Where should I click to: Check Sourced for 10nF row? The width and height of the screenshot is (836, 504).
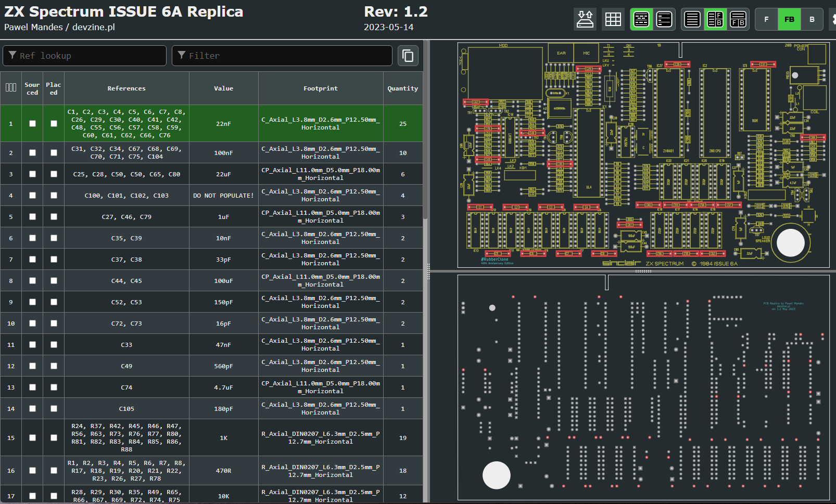point(32,238)
